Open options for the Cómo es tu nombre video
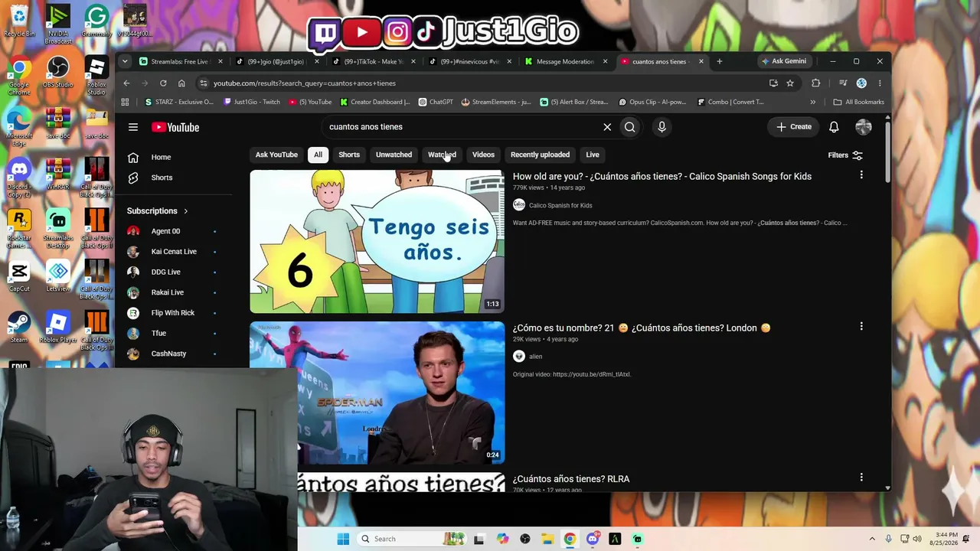 click(861, 326)
